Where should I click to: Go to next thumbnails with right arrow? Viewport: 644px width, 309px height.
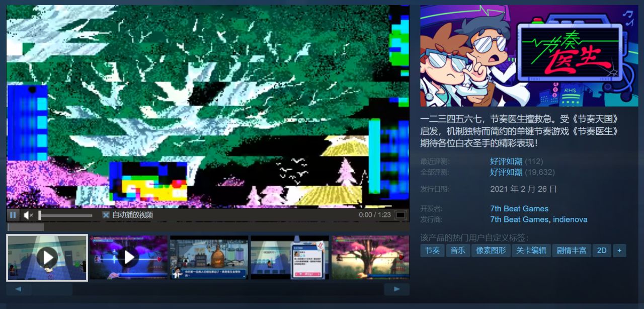(x=397, y=289)
